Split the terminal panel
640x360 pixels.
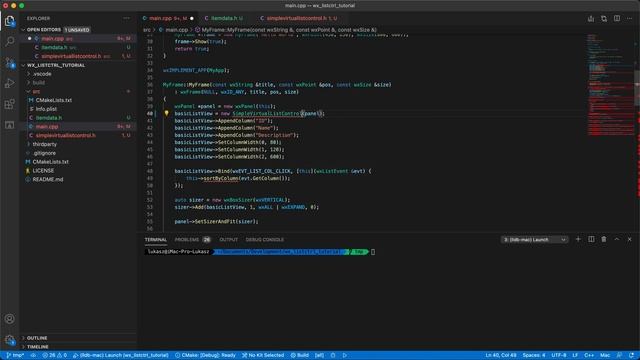(591, 239)
